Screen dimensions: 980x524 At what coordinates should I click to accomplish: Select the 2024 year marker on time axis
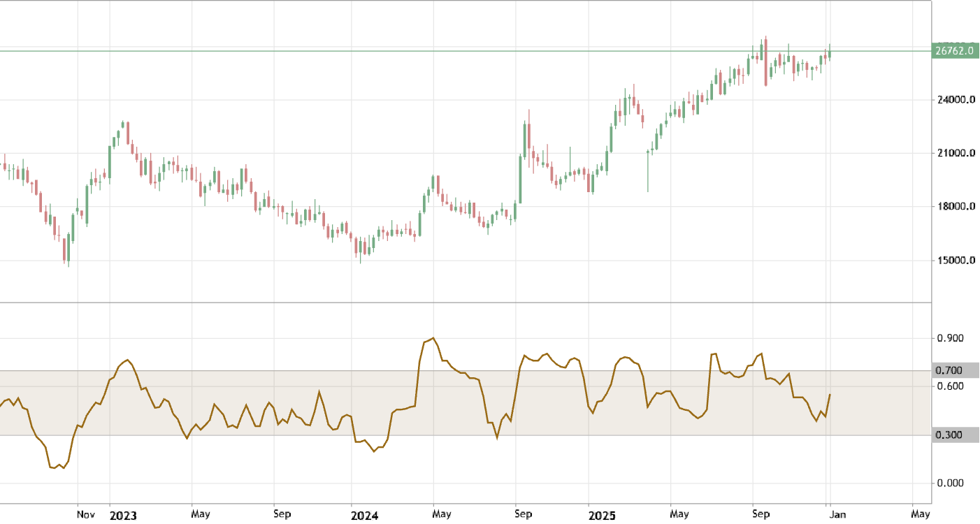pyautogui.click(x=364, y=516)
